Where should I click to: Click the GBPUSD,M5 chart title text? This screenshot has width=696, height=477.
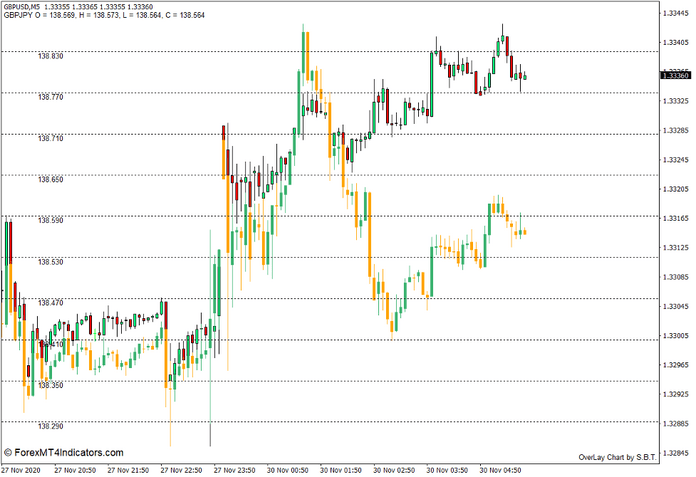click(28, 7)
